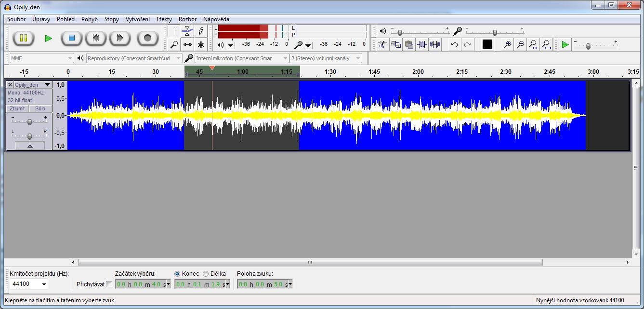Open the Efekty menu
Viewport: 644px width, 309px height.
tap(164, 19)
